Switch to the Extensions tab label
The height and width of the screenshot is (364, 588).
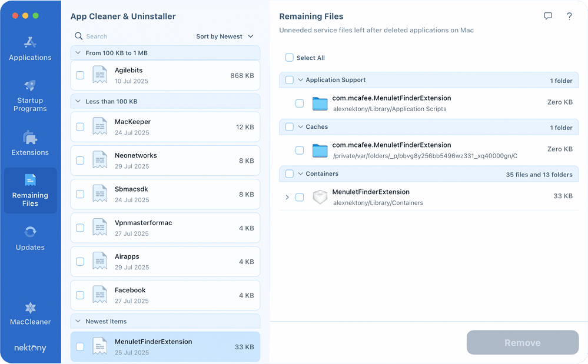(30, 152)
